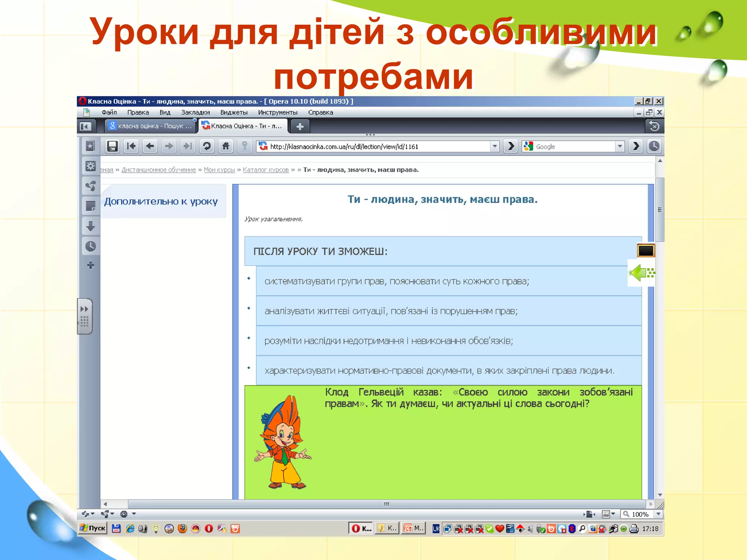Click the red-haired cartoon character image
This screenshot has width=747, height=560.
(283, 442)
